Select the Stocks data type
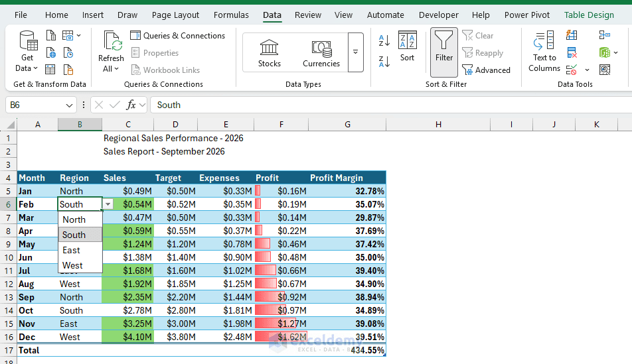 270,53
